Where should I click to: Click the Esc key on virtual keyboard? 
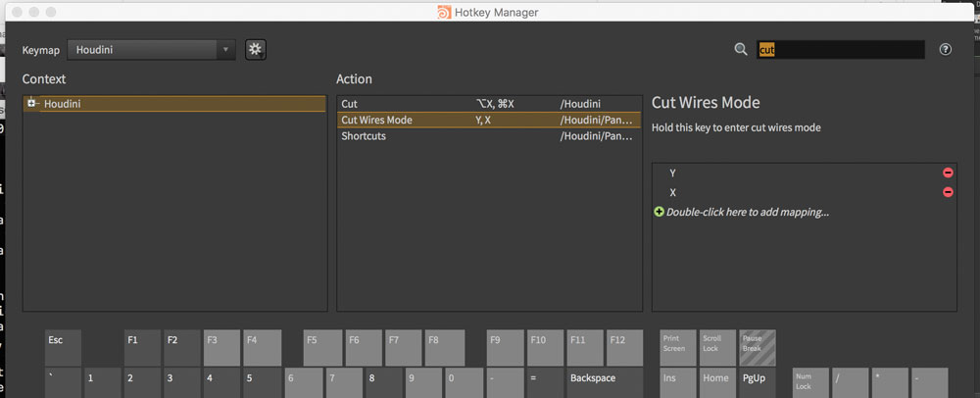(x=63, y=348)
